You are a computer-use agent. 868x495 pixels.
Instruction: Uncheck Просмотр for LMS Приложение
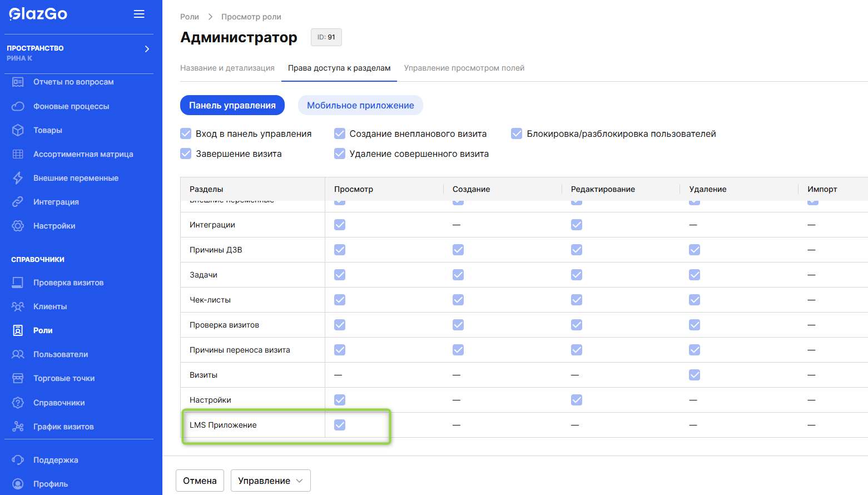(340, 425)
